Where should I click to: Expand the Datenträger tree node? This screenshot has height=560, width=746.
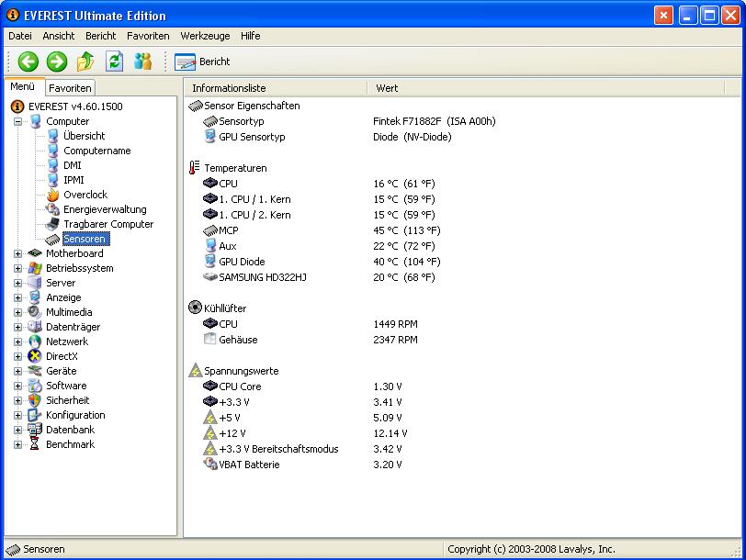[17, 328]
